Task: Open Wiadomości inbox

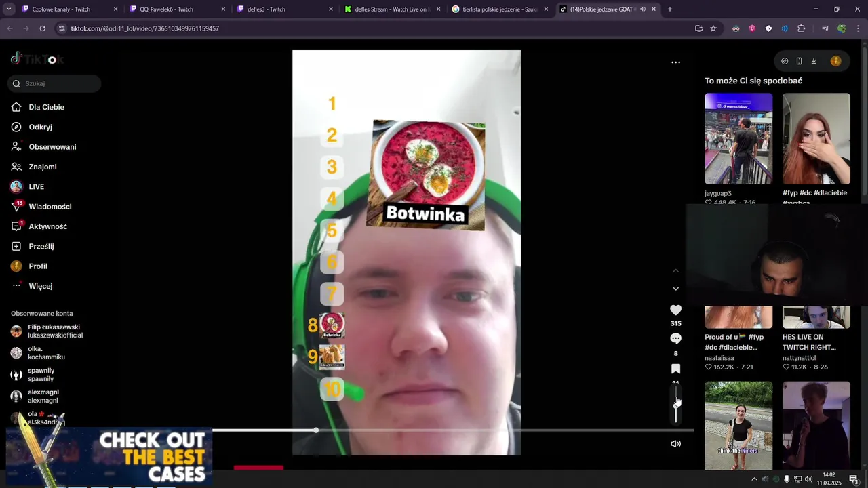Action: pyautogui.click(x=41, y=207)
